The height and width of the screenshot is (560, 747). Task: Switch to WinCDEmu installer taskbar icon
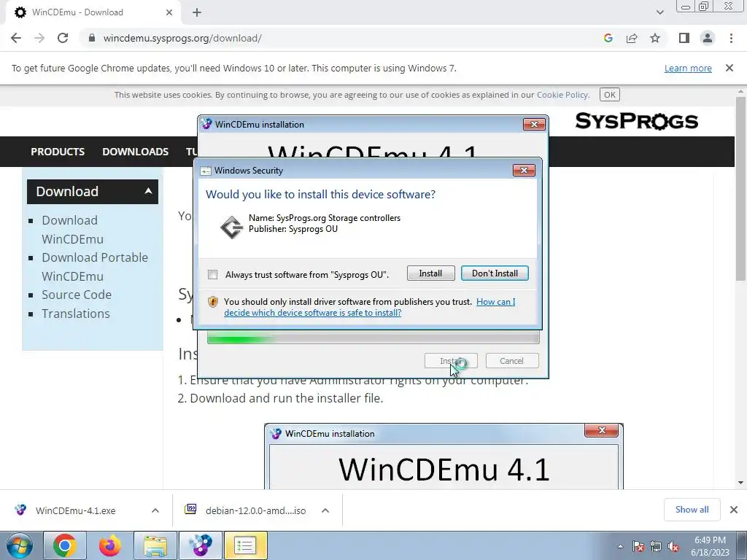tap(201, 545)
